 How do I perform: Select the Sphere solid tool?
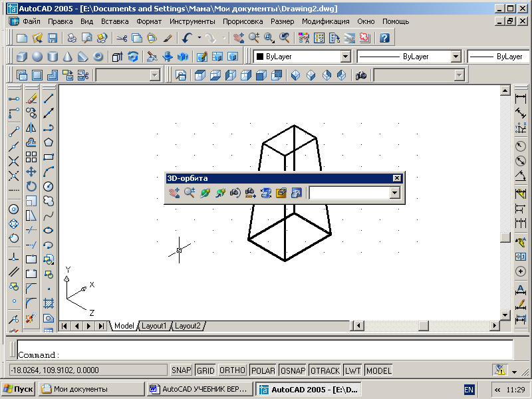(37, 57)
